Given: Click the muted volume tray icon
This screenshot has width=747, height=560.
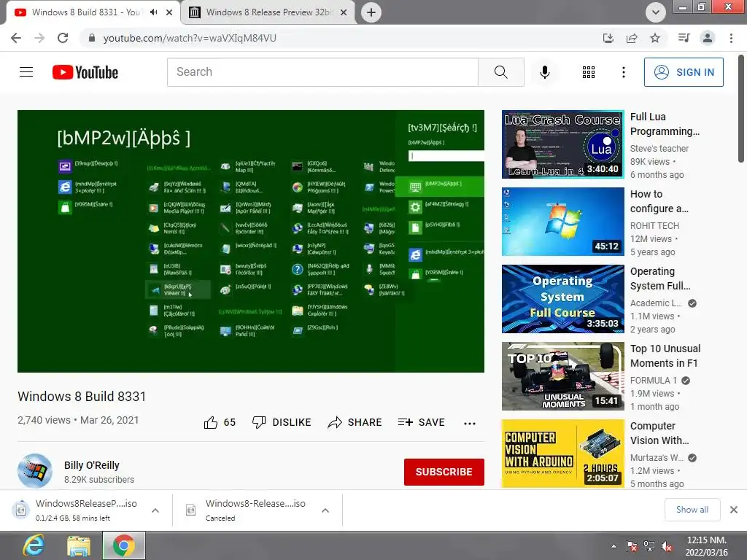Looking at the screenshot, I should pos(667,546).
